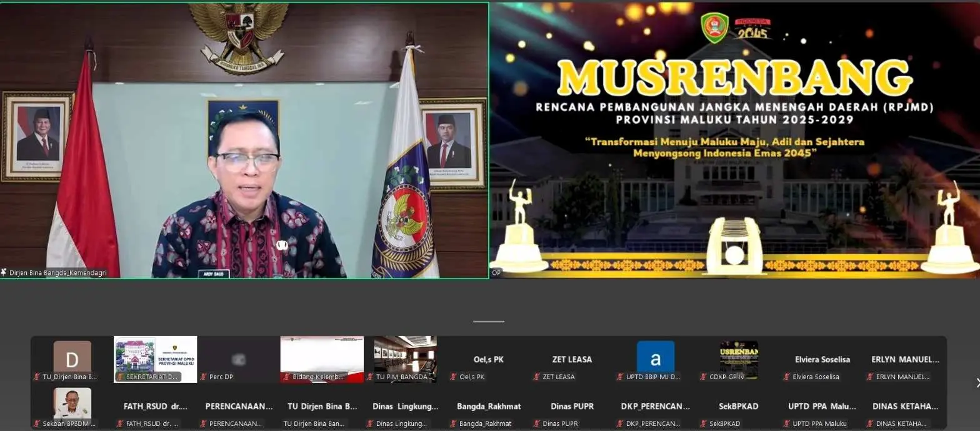Click muted mic icon on Oel,s PK
This screenshot has width=980, height=431.
pyautogui.click(x=453, y=377)
